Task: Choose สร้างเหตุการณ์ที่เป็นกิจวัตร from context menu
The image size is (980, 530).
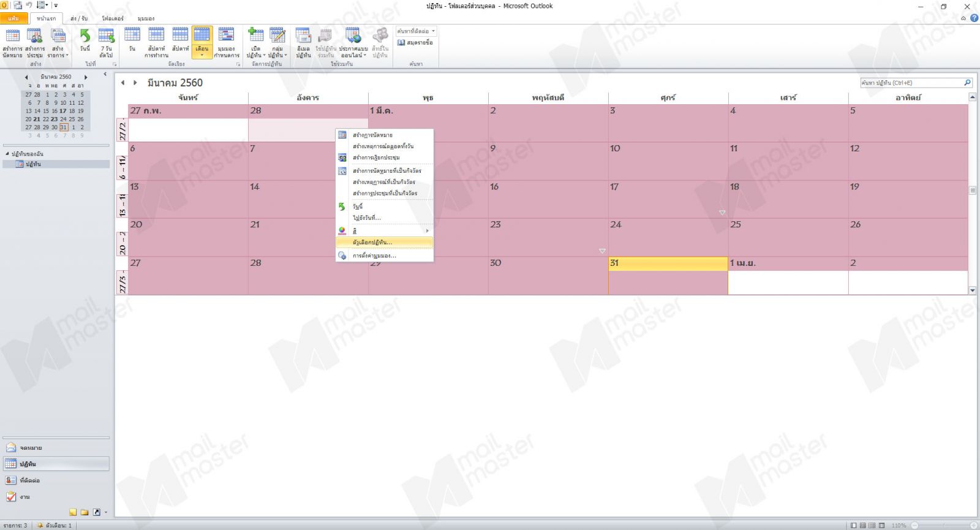Action: coord(385,182)
